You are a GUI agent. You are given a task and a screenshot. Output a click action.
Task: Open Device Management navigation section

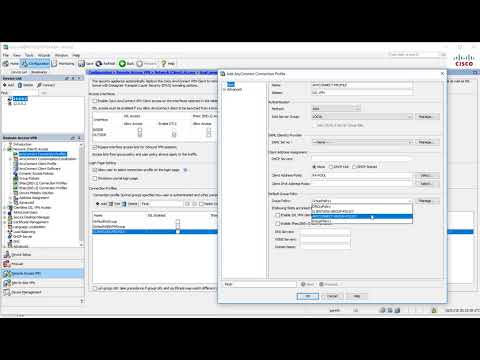click(x=42, y=292)
